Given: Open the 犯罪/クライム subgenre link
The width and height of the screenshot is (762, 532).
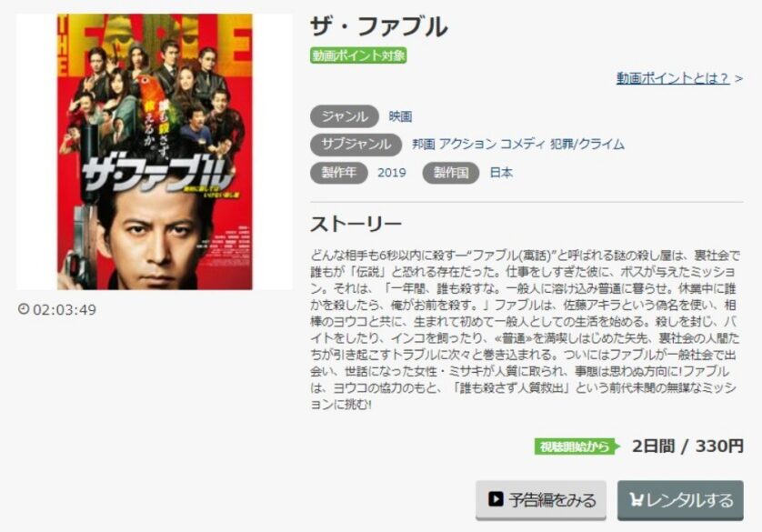Looking at the screenshot, I should click(x=587, y=145).
